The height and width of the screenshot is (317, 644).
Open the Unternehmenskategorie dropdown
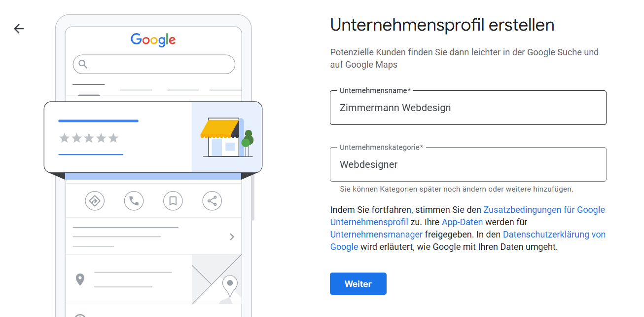coord(468,164)
